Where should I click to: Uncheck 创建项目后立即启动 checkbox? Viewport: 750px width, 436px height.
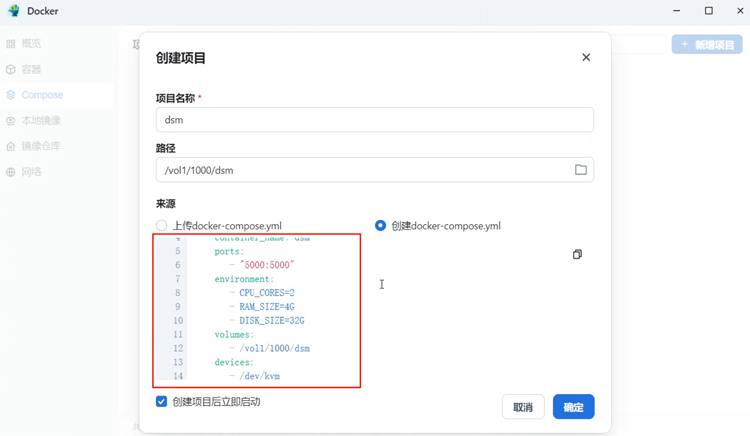[x=162, y=401]
